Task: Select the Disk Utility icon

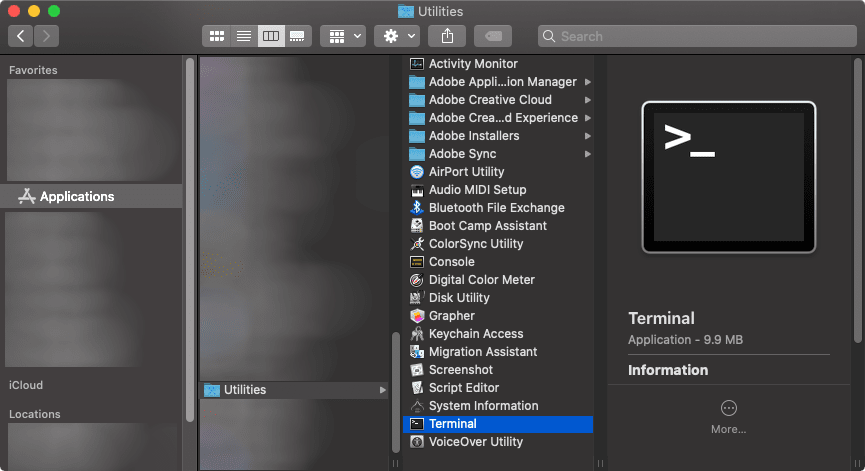Action: (x=417, y=298)
